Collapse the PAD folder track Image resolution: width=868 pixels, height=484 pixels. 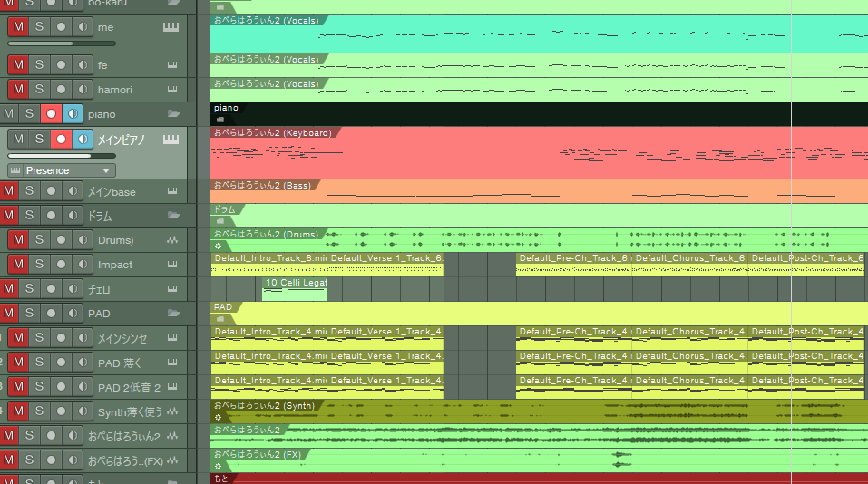click(x=173, y=313)
